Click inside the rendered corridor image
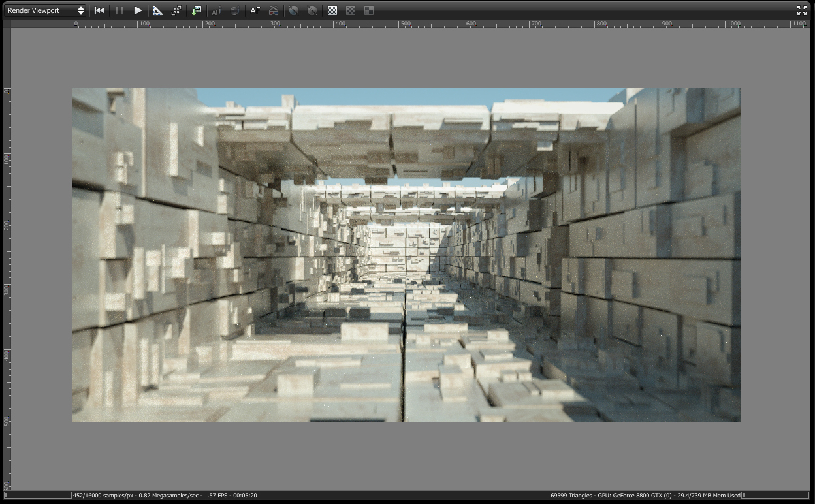815x504 pixels. pos(406,255)
